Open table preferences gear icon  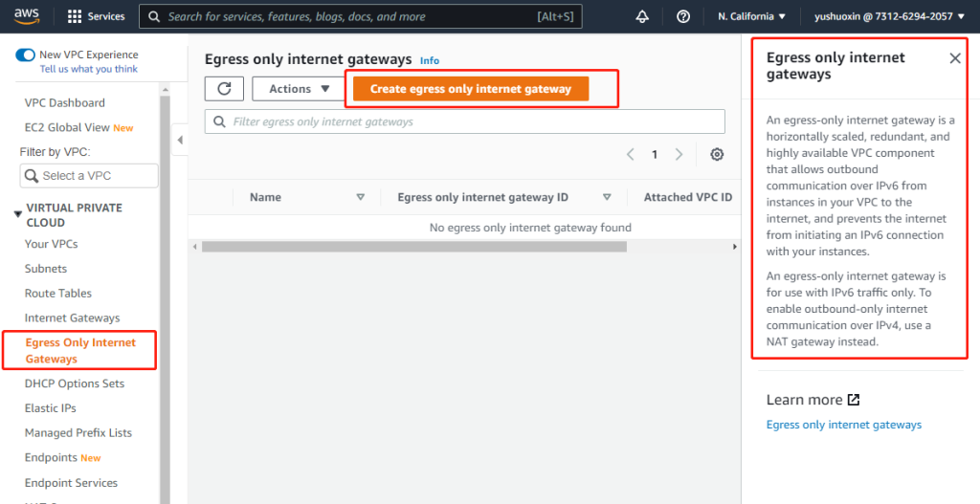[x=717, y=154]
